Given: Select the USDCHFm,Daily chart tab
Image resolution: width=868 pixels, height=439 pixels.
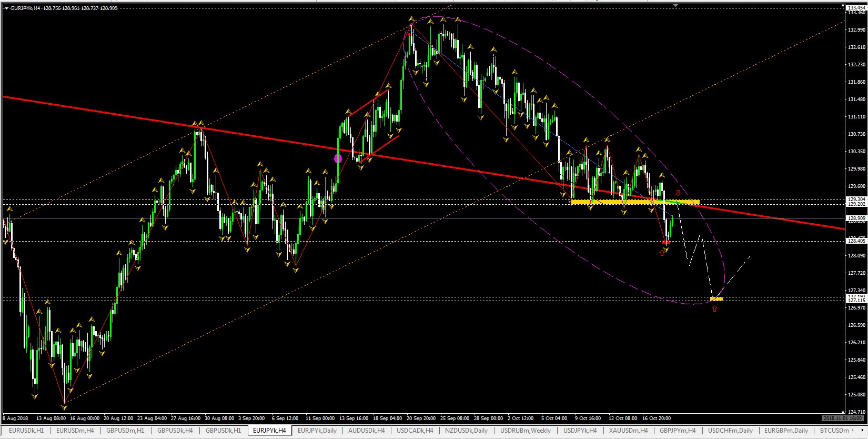Looking at the screenshot, I should coord(730,431).
